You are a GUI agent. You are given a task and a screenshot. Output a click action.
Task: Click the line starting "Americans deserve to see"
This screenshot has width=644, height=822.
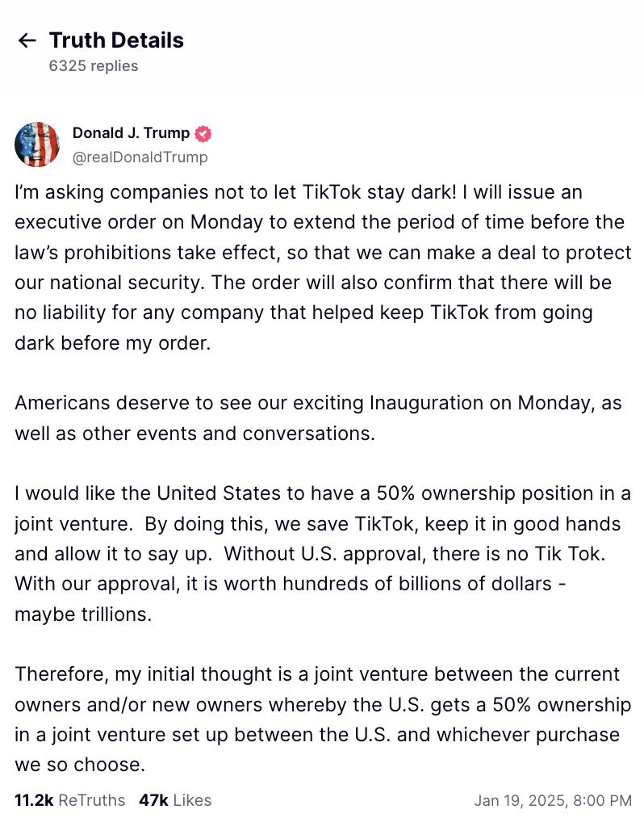318,403
